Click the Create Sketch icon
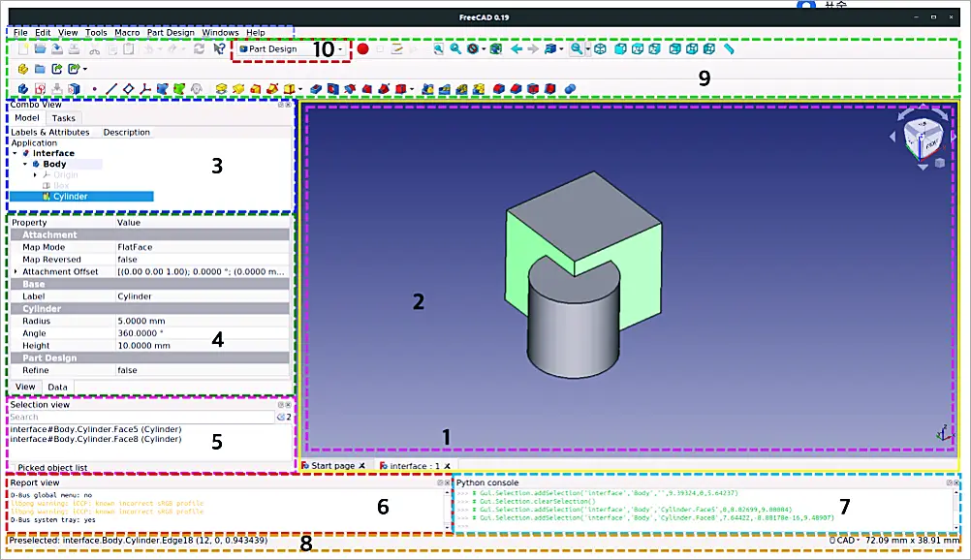 (41, 89)
